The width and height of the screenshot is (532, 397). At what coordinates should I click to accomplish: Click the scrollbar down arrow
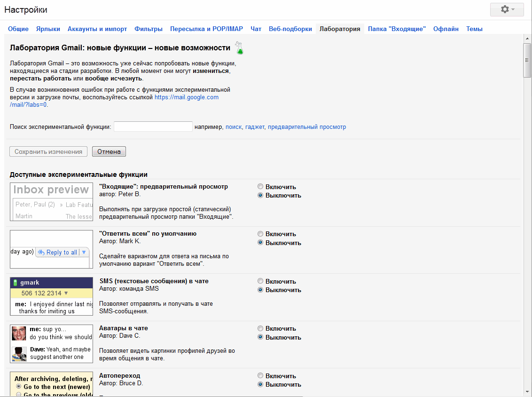point(527,392)
